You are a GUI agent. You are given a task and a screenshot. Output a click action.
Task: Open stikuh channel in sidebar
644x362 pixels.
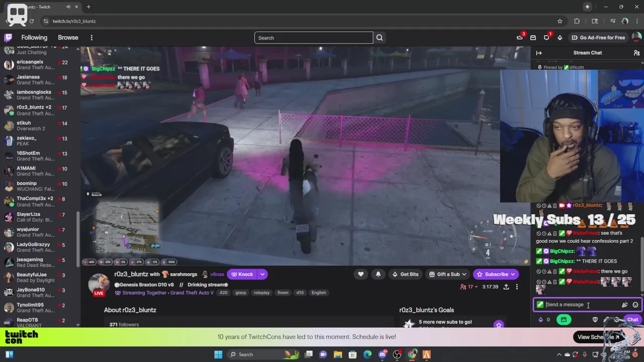40,126
